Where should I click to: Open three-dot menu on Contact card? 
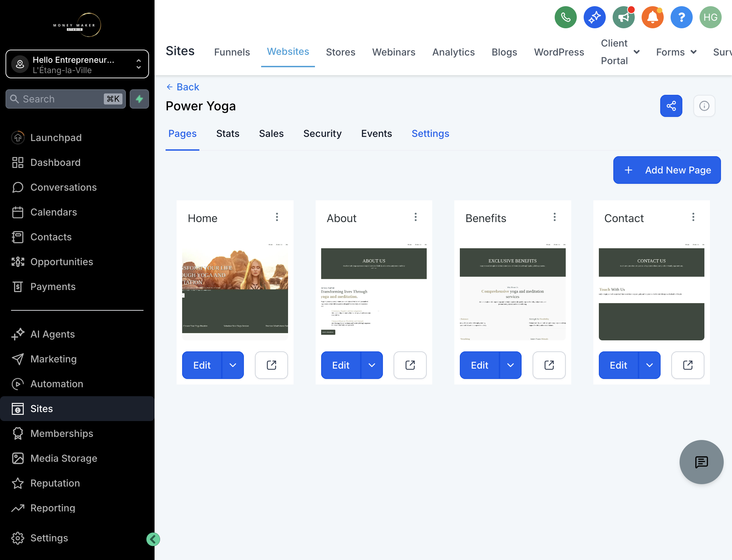click(x=693, y=217)
